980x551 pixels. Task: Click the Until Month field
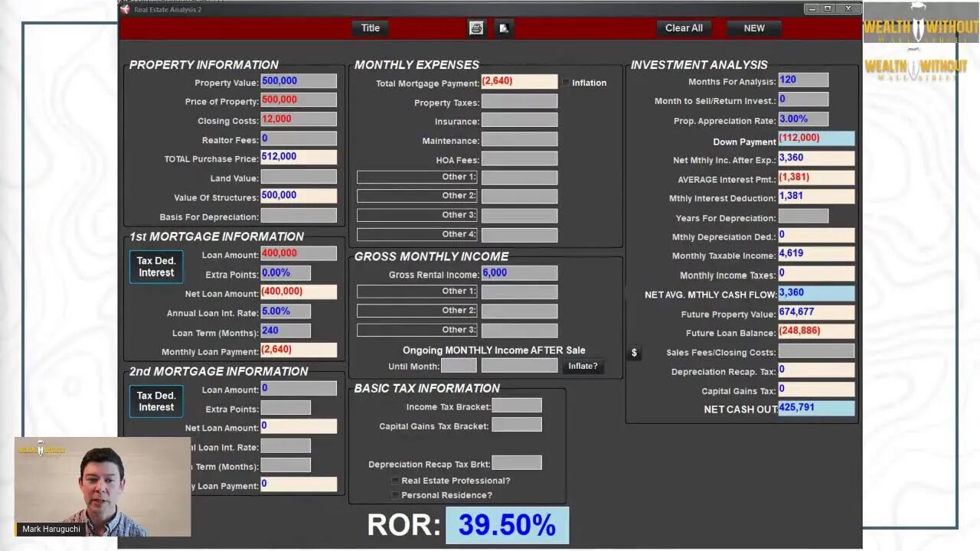[459, 367]
